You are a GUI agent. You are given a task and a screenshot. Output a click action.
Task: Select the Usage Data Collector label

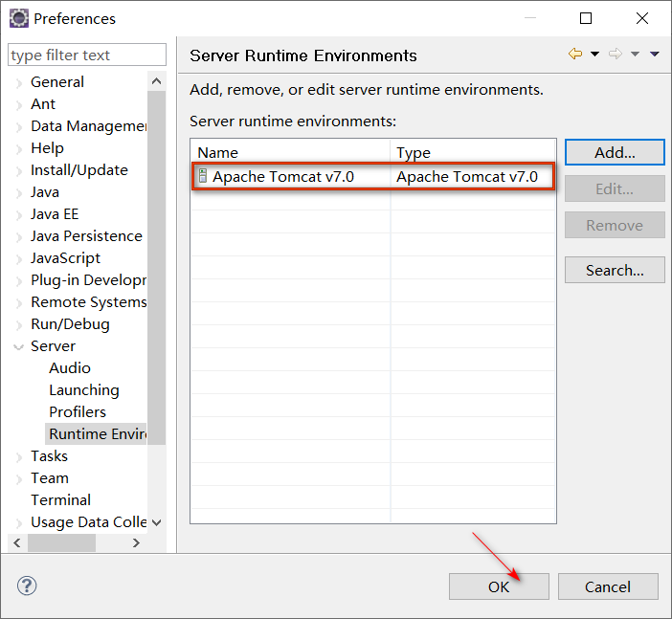point(88,521)
